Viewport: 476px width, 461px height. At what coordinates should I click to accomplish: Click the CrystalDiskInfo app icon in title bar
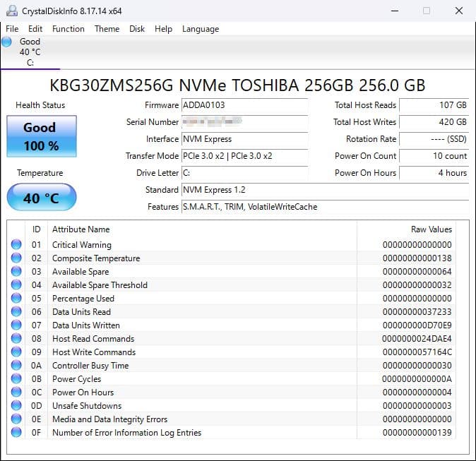coord(12,11)
